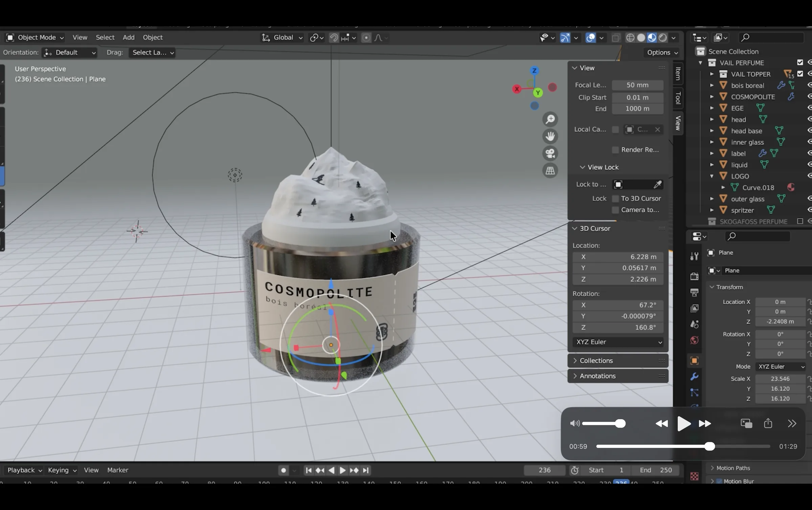Enable Local Camera checkbox
Screen dimensions: 812x510
[615, 129]
